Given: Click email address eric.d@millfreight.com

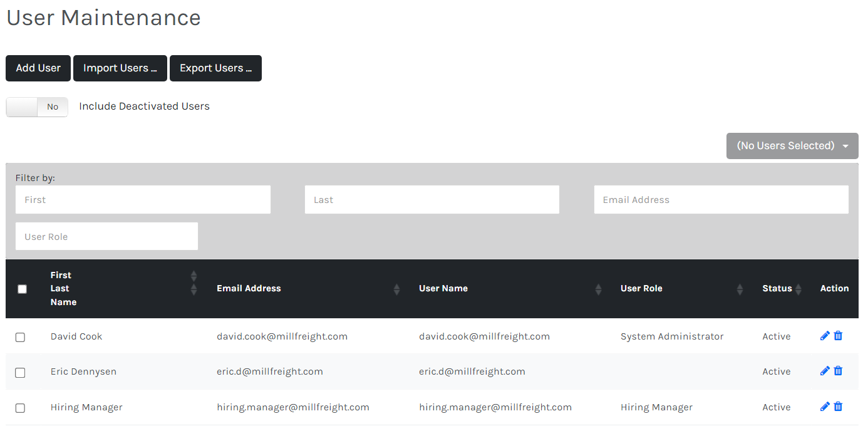Looking at the screenshot, I should (x=270, y=371).
